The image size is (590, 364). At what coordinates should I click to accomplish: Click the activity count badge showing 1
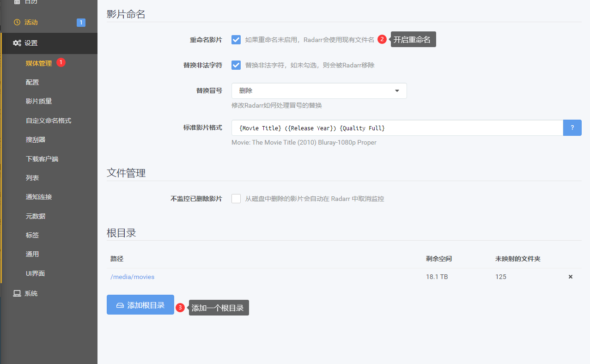click(x=81, y=22)
